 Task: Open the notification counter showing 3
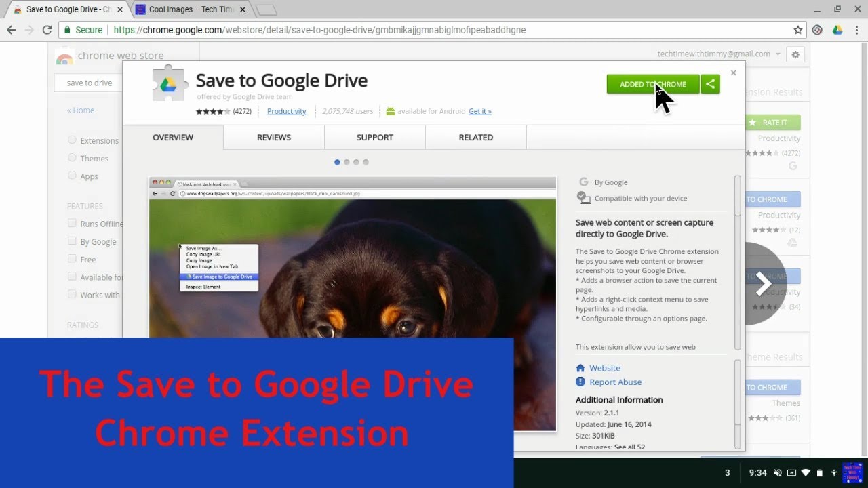[728, 473]
